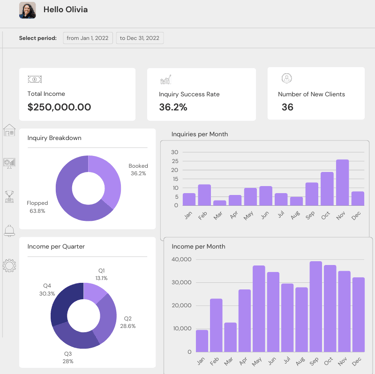The height and width of the screenshot is (374, 375).
Task: Click the Total Income card
Action: (x=77, y=94)
